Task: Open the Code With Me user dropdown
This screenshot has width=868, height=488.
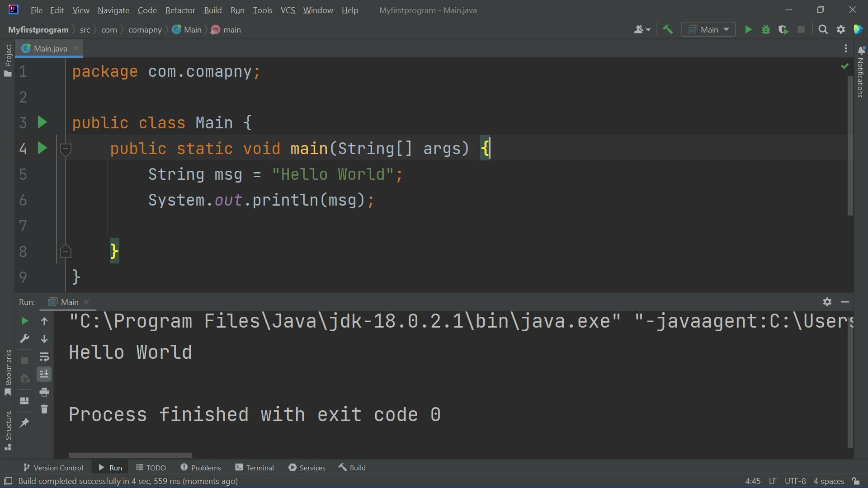Action: pos(642,29)
